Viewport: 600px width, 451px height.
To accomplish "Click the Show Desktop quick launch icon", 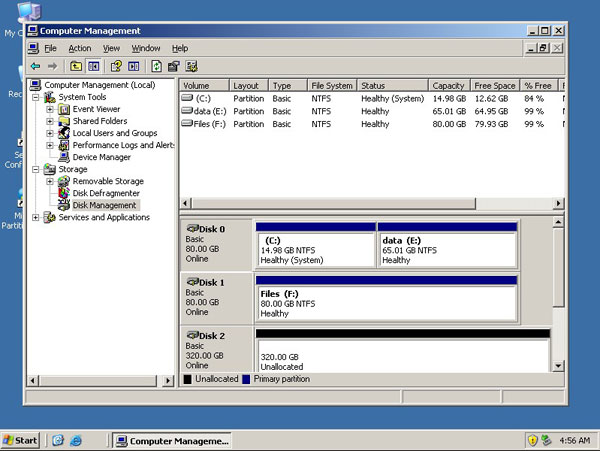I will [58, 440].
